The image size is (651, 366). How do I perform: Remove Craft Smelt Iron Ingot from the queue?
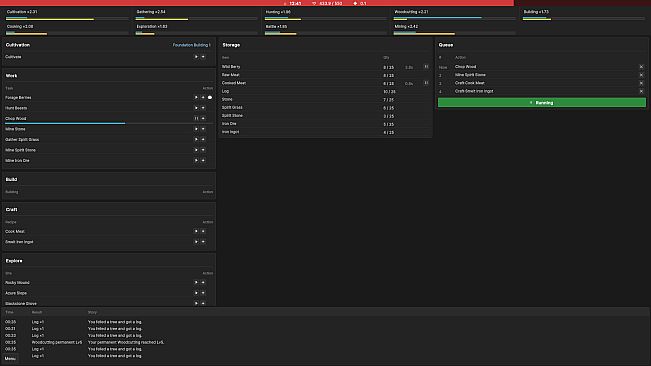(x=641, y=91)
